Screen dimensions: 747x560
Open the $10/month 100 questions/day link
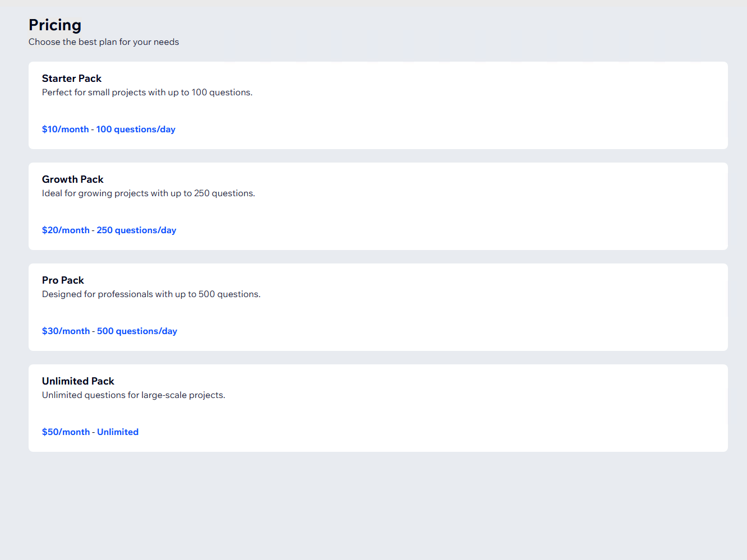[109, 129]
